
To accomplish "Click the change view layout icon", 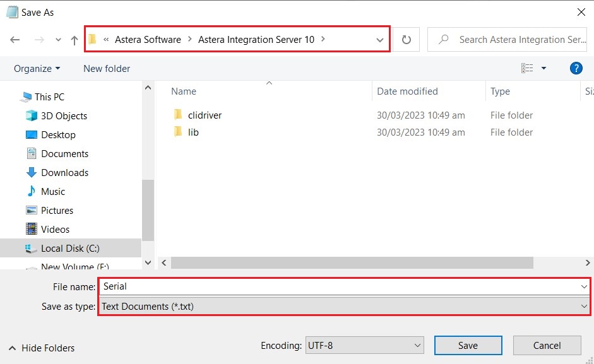I will (x=527, y=68).
